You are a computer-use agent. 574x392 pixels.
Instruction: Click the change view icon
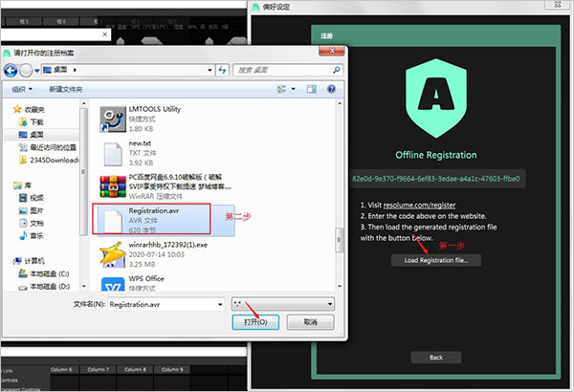pos(281,89)
